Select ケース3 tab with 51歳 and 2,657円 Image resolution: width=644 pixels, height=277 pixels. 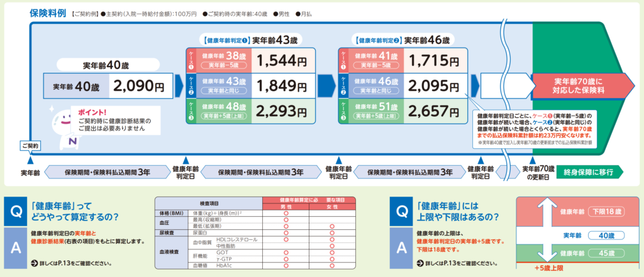(x=345, y=111)
